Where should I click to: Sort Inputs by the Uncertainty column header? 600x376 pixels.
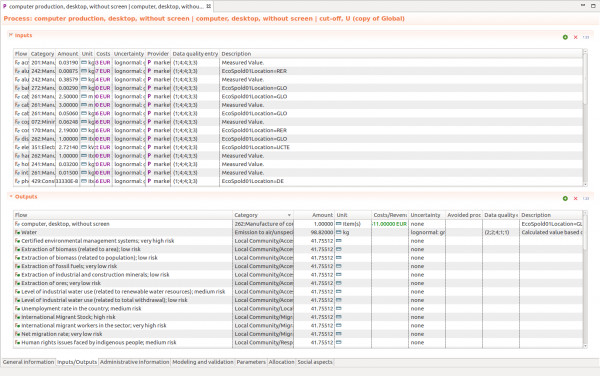point(129,54)
